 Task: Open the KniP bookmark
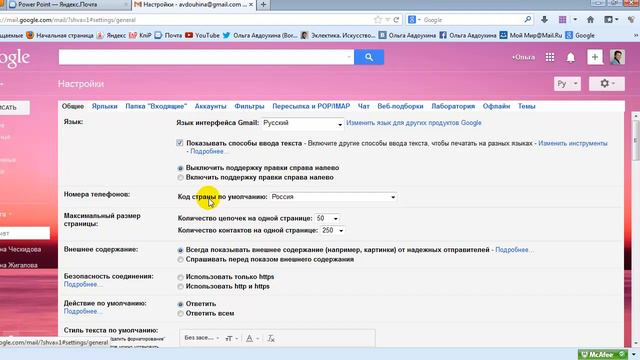point(140,36)
